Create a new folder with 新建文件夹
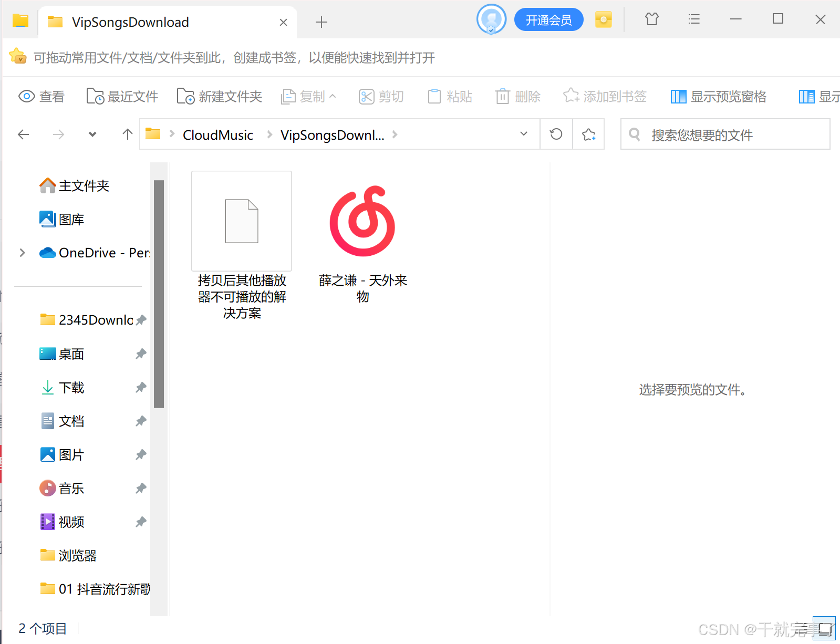The height and width of the screenshot is (644, 840). [219, 97]
